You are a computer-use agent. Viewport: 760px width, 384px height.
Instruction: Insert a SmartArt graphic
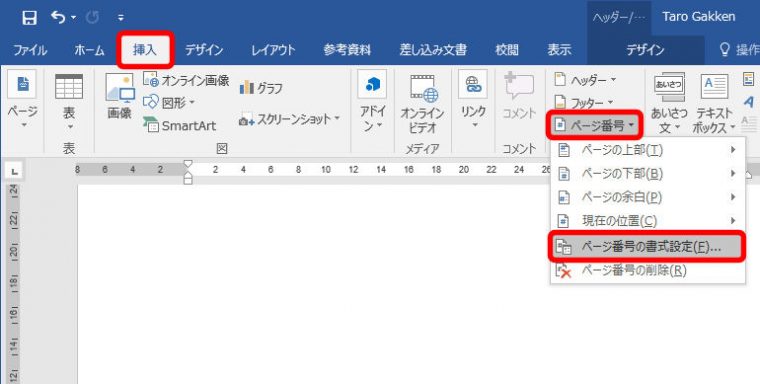click(x=179, y=126)
